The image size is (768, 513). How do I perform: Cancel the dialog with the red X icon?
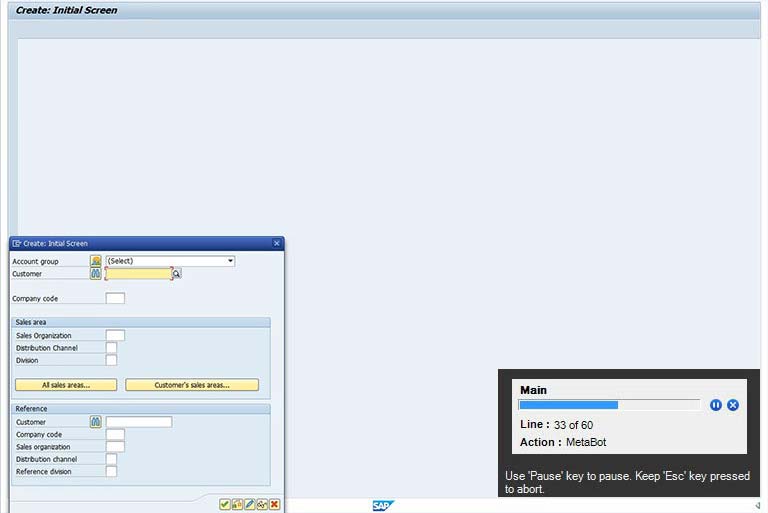[x=274, y=505]
